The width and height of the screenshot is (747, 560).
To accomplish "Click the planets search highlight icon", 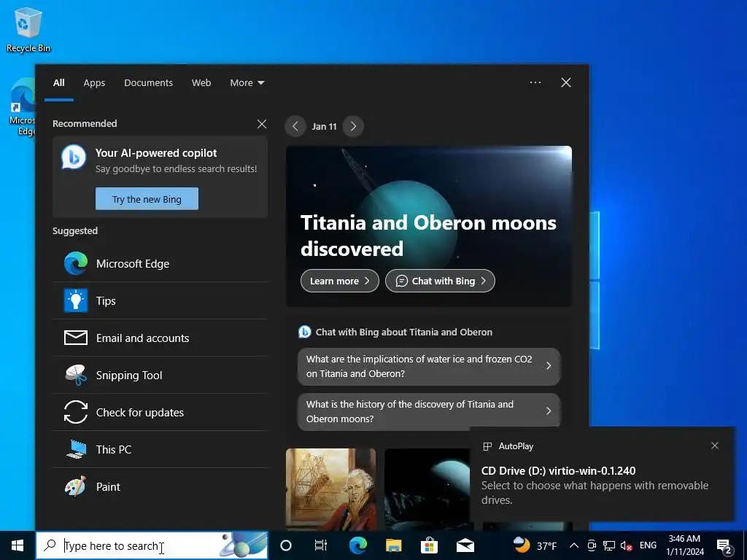I will 243,545.
